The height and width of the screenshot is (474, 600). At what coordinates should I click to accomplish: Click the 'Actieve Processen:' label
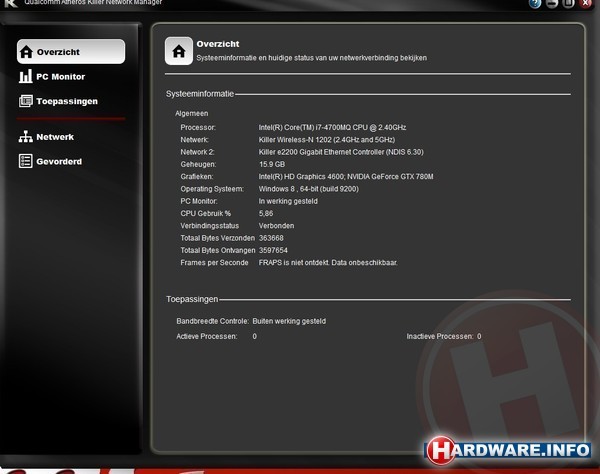click(207, 336)
